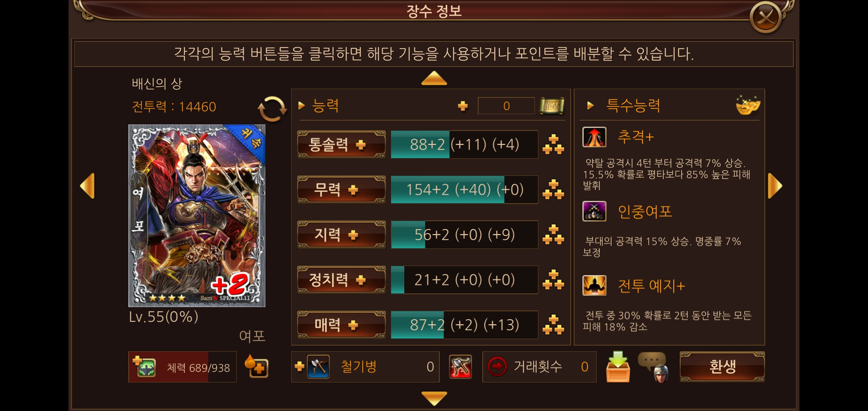Screen dimensions: 868x411
Task: Click the 체력 689/938 health bar
Action: (182, 367)
